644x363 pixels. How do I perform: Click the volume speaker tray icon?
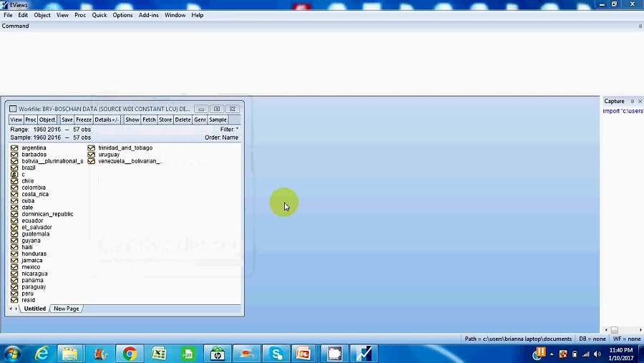597,354
